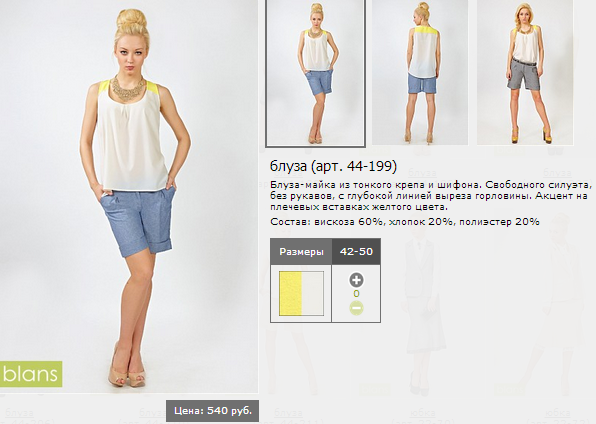596x424 pixels.
Task: Increase quantity with the plus icon
Action: click(x=356, y=280)
